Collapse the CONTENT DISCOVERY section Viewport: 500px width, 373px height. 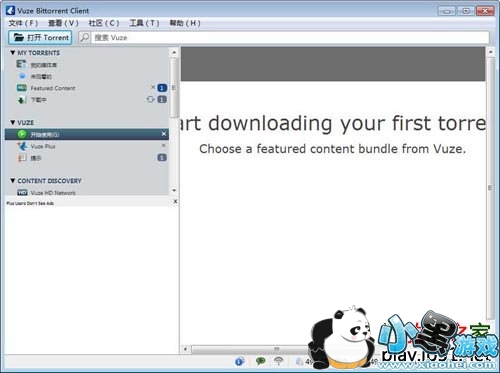(13, 181)
